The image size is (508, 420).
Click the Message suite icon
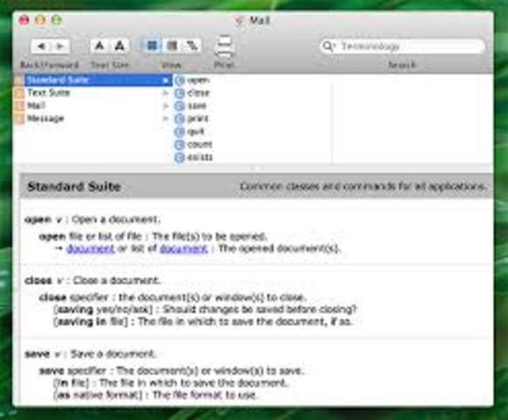[x=19, y=119]
